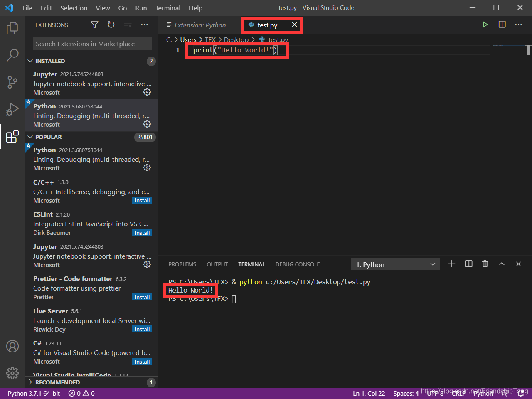
Task: Open the Python extension settings gear
Action: (x=147, y=123)
